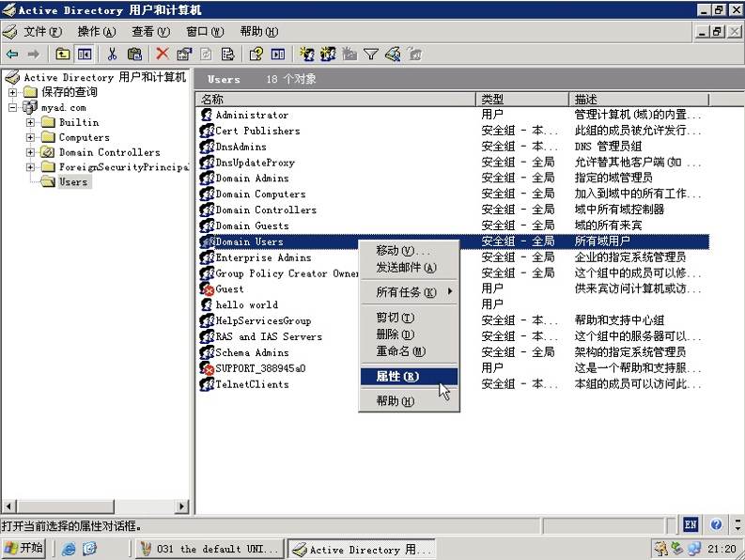Viewport: 745px width, 560px height.
Task: Create new group with toolbar icon
Action: [x=328, y=54]
